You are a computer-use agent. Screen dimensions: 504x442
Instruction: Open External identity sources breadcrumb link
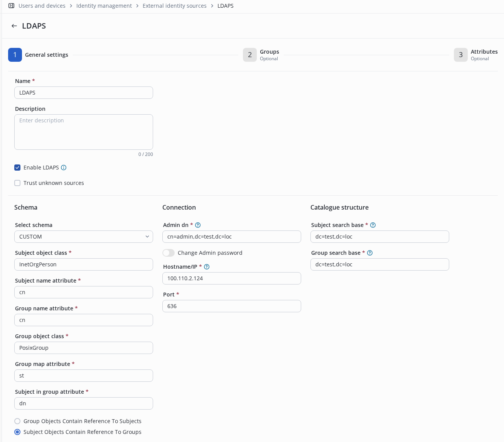pyautogui.click(x=174, y=6)
